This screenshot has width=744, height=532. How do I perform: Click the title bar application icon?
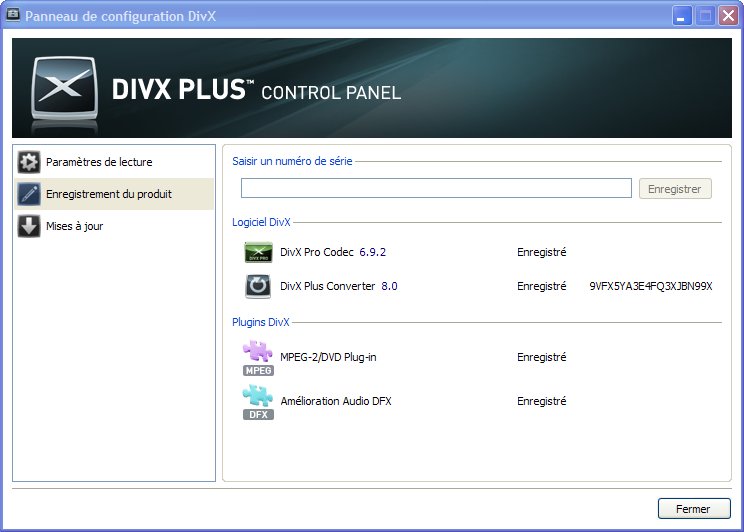(x=13, y=15)
